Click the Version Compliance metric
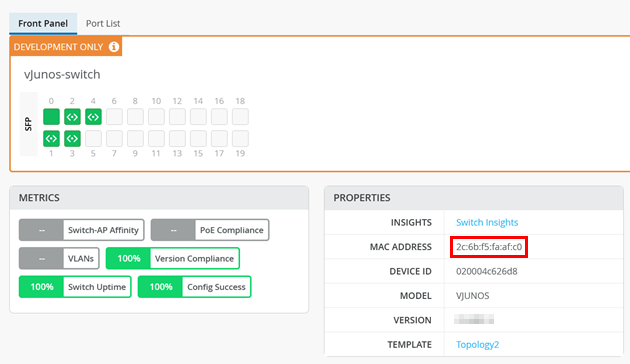 (173, 258)
